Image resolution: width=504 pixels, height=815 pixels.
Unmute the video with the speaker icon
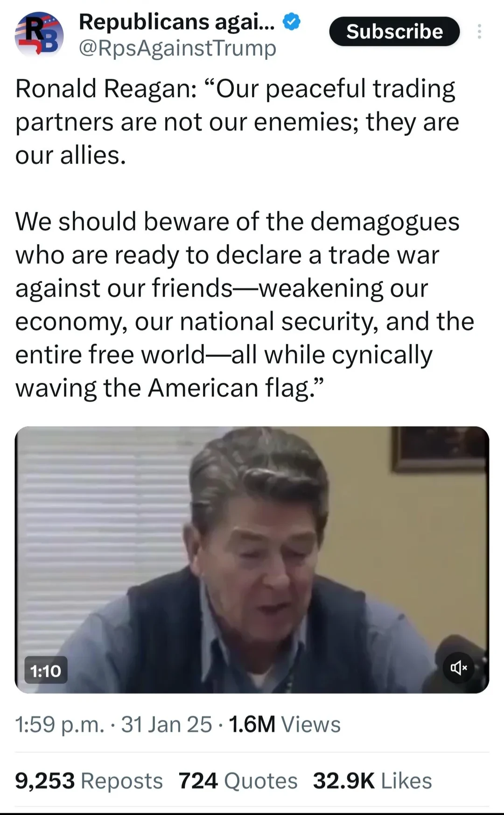459,668
